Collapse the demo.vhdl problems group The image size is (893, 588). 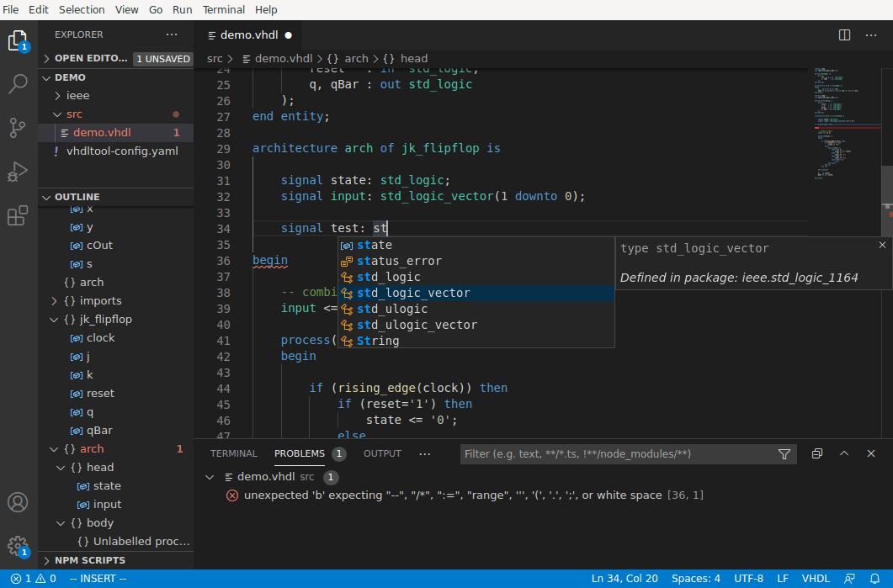point(210,477)
